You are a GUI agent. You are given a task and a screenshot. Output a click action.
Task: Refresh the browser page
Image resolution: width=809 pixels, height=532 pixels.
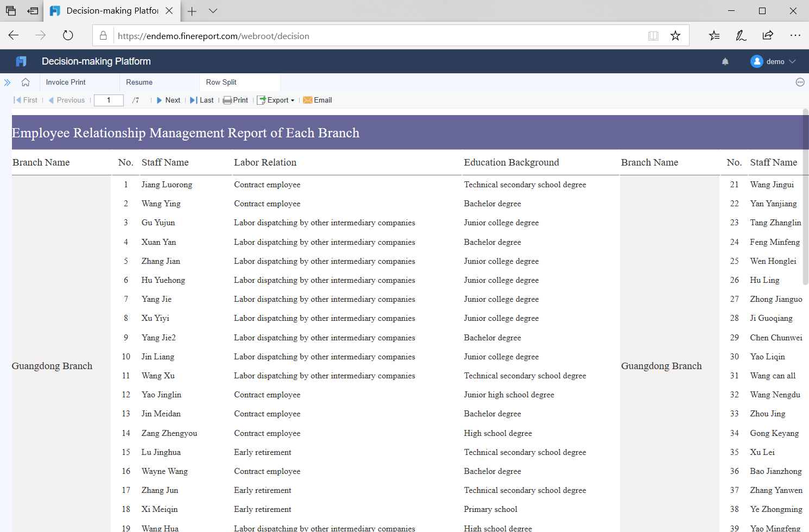[68, 36]
